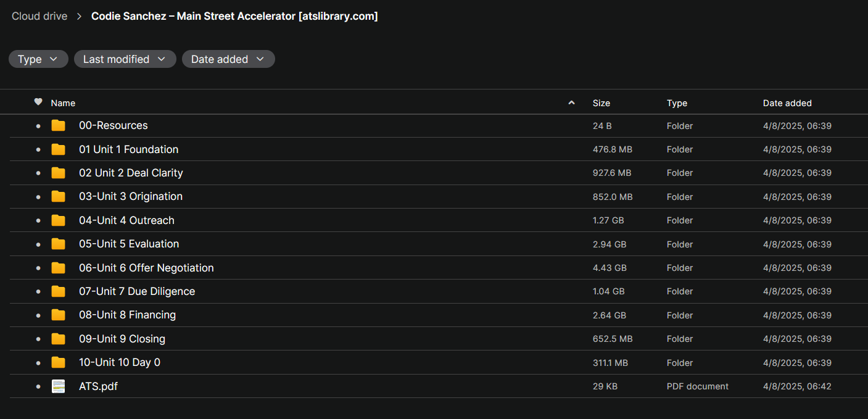
Task: Select the ATS.pdf document icon
Action: 58,386
